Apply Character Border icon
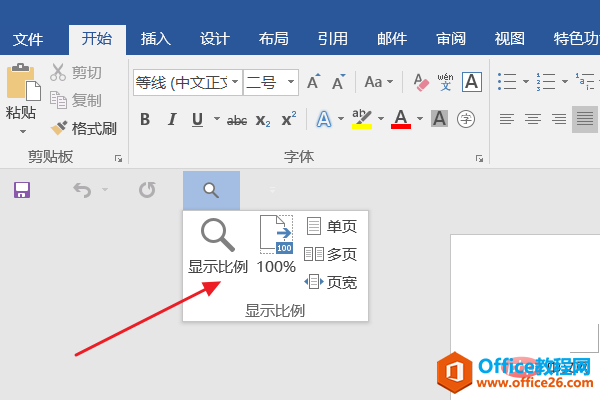The image size is (600, 400). pyautogui.click(x=471, y=82)
